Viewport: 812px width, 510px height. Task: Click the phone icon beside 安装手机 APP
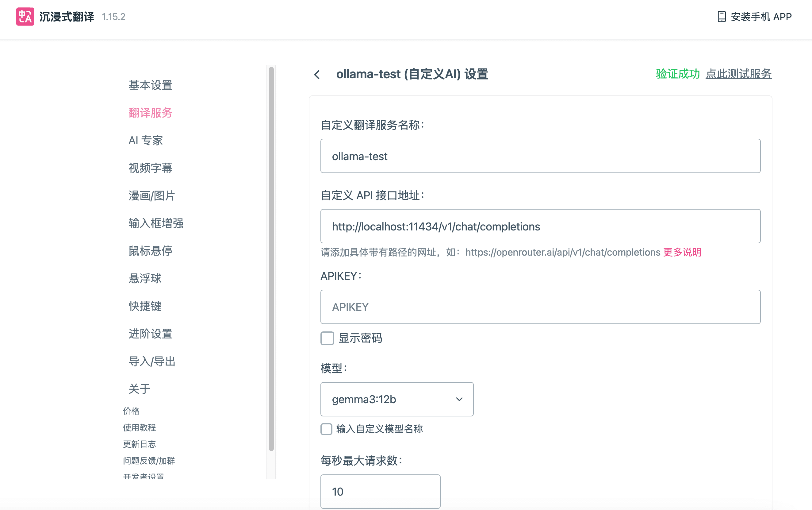pyautogui.click(x=722, y=17)
